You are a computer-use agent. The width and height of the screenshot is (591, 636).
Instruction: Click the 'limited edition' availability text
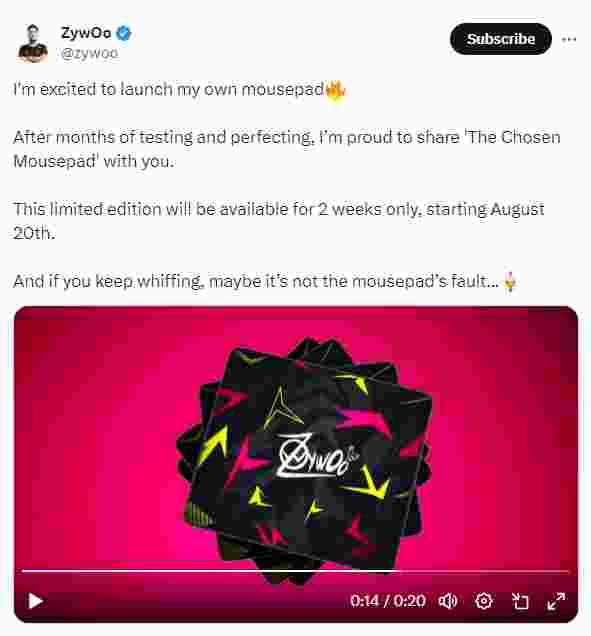click(279, 221)
